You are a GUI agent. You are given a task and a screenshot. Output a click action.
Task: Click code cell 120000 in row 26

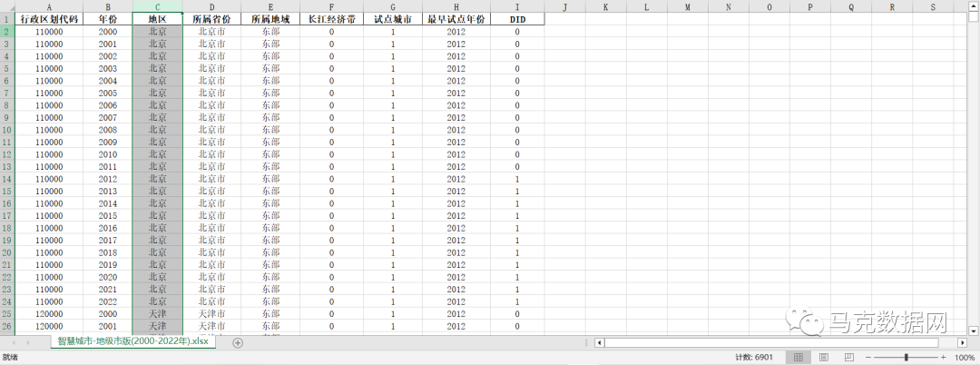point(49,326)
